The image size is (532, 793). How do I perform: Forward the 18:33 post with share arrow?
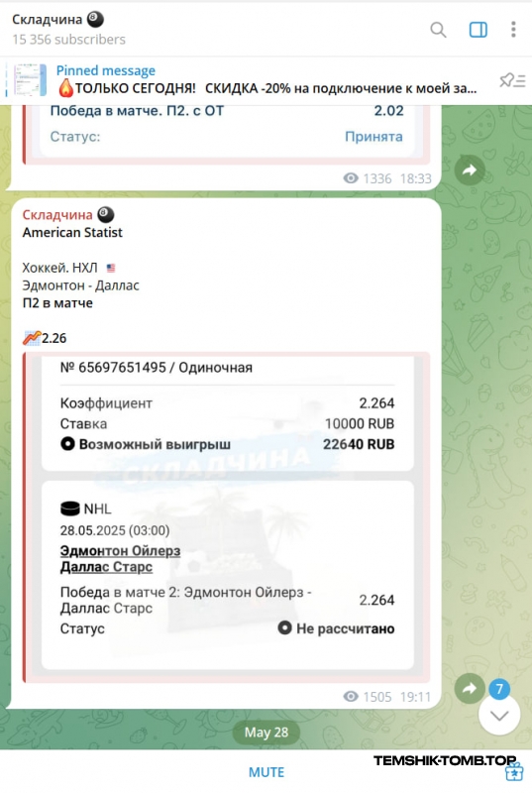point(470,170)
